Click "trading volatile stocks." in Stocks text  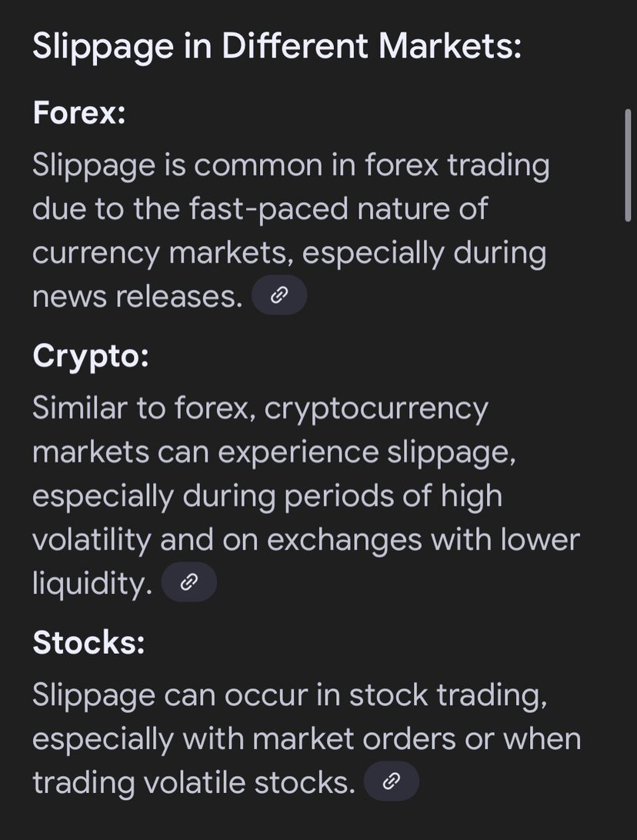[193, 782]
